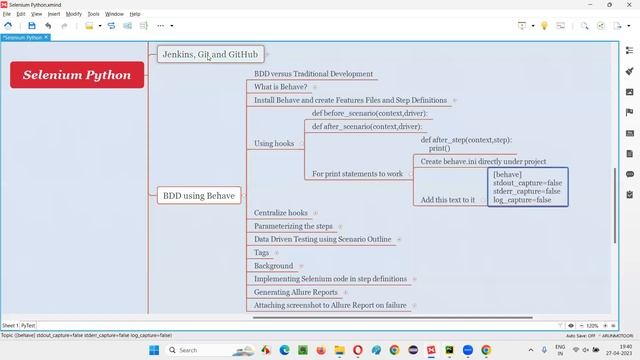Show more toolbar options ellipsis
Screen dimensions: 640x360
161,26
